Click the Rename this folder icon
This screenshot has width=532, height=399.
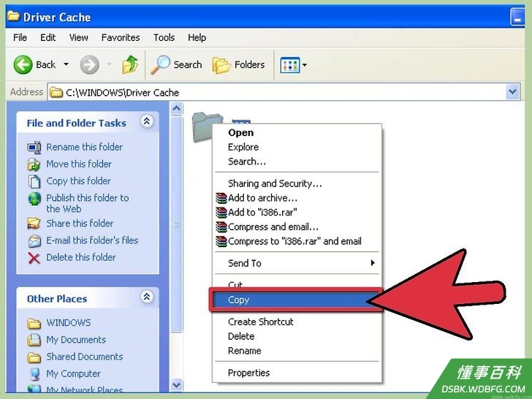(x=34, y=148)
